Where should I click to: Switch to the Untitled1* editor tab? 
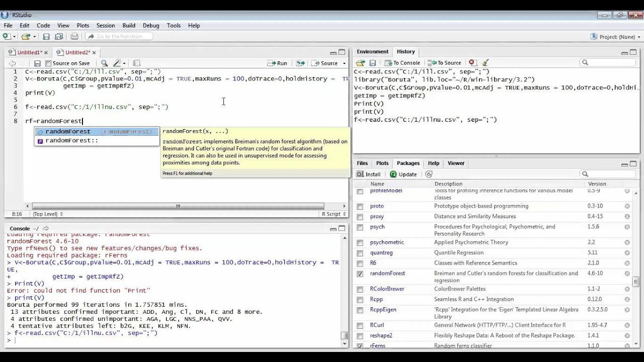(28, 52)
